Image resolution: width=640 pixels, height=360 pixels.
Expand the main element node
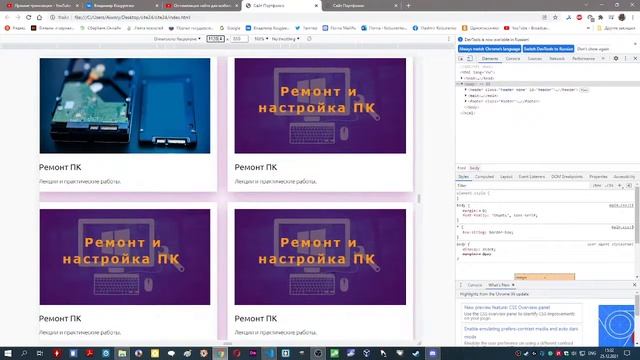pos(466,96)
